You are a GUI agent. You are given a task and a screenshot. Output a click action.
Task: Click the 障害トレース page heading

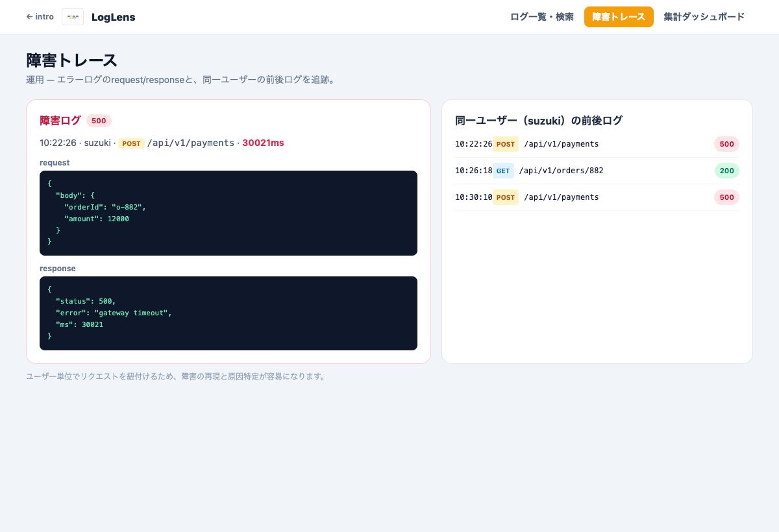71,60
